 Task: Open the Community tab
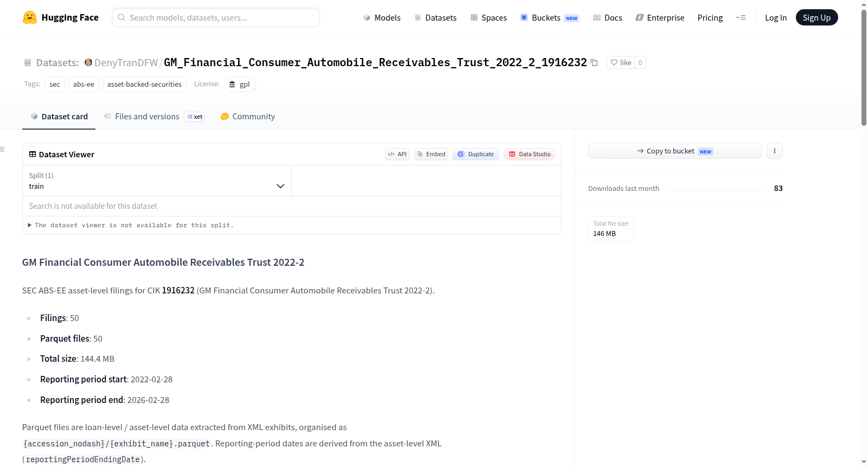coord(247,117)
